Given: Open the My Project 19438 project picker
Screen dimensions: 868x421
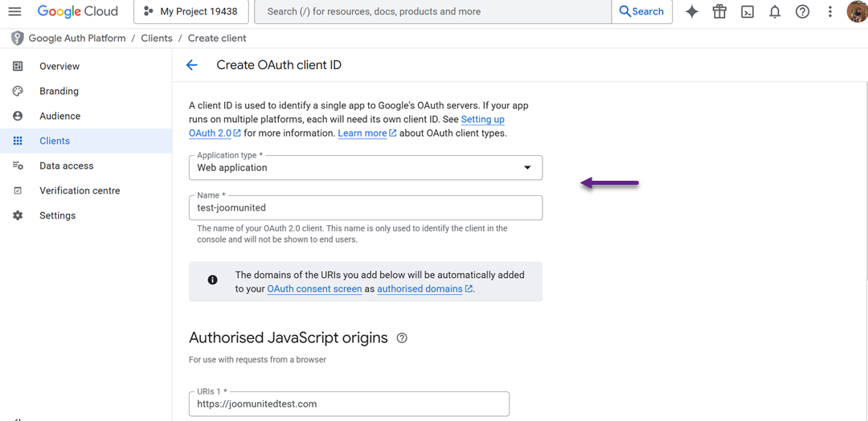Looking at the screenshot, I should pyautogui.click(x=191, y=11).
